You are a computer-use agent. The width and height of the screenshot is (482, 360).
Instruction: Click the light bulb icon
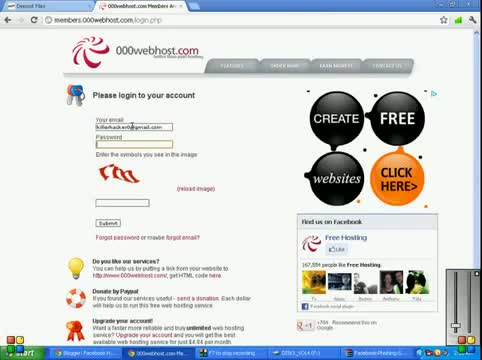pos(76,268)
